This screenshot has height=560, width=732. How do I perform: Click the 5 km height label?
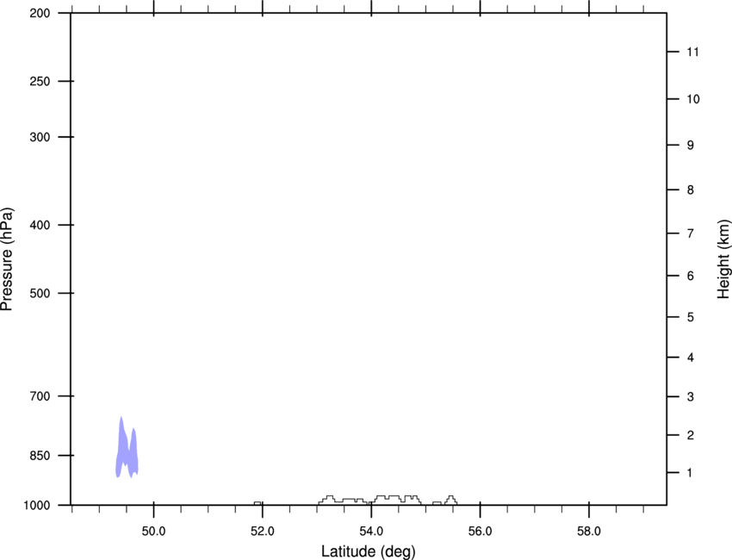691,318
